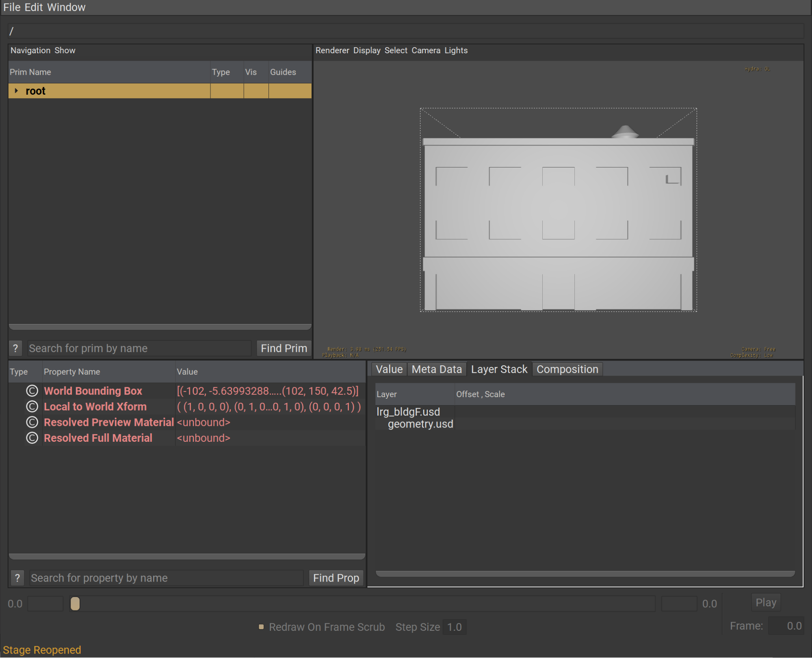The width and height of the screenshot is (812, 658).
Task: Open the Lights menu
Action: [x=456, y=50]
